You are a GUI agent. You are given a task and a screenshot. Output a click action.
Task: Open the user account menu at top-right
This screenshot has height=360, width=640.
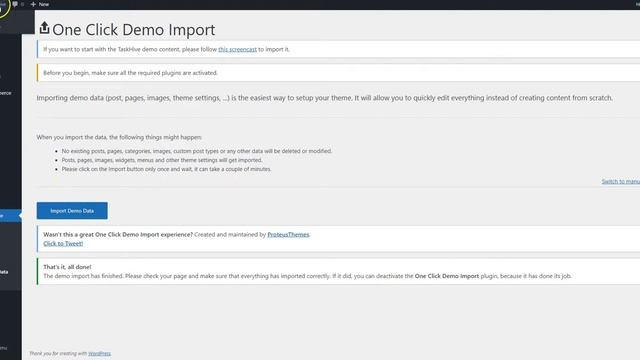pyautogui.click(x=637, y=4)
